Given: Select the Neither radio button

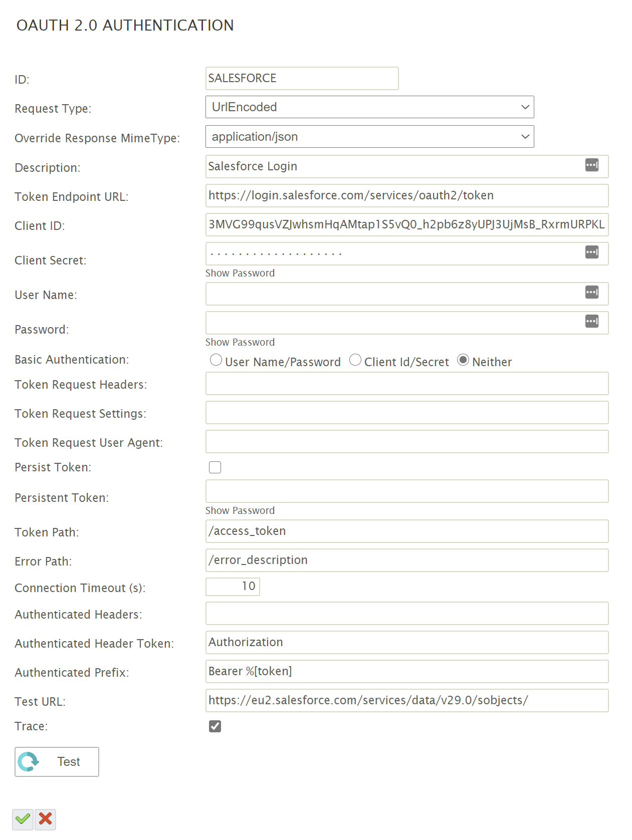Looking at the screenshot, I should point(463,360).
